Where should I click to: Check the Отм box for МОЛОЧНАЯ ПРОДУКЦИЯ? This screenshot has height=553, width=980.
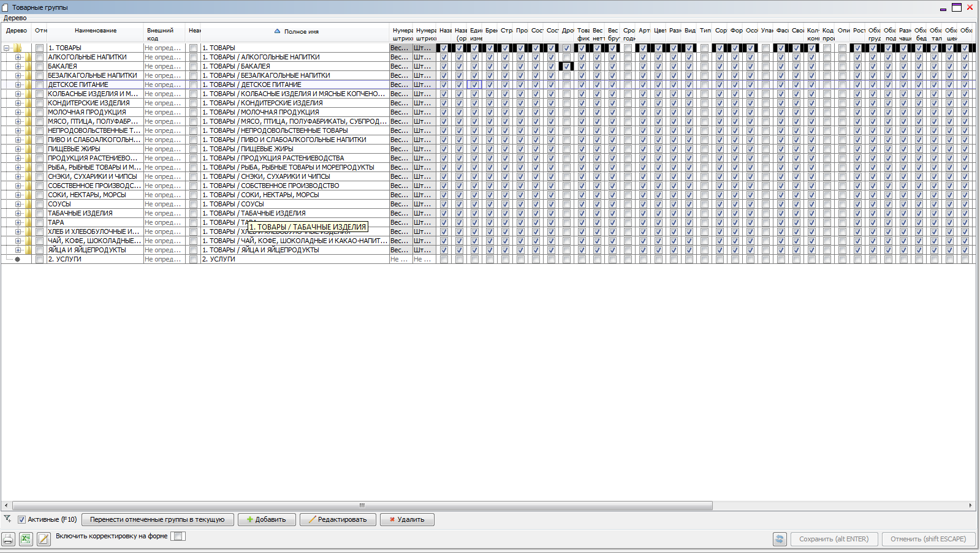pyautogui.click(x=40, y=112)
